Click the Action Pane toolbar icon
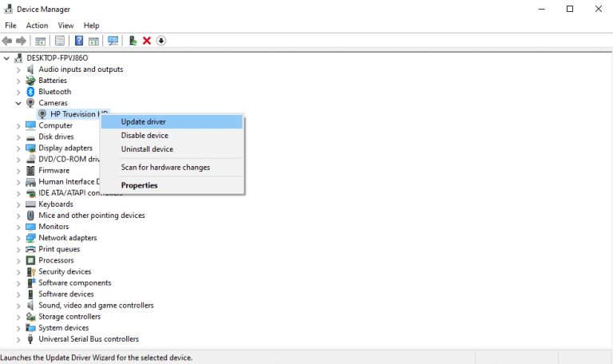The width and height of the screenshot is (613, 364). [x=93, y=41]
